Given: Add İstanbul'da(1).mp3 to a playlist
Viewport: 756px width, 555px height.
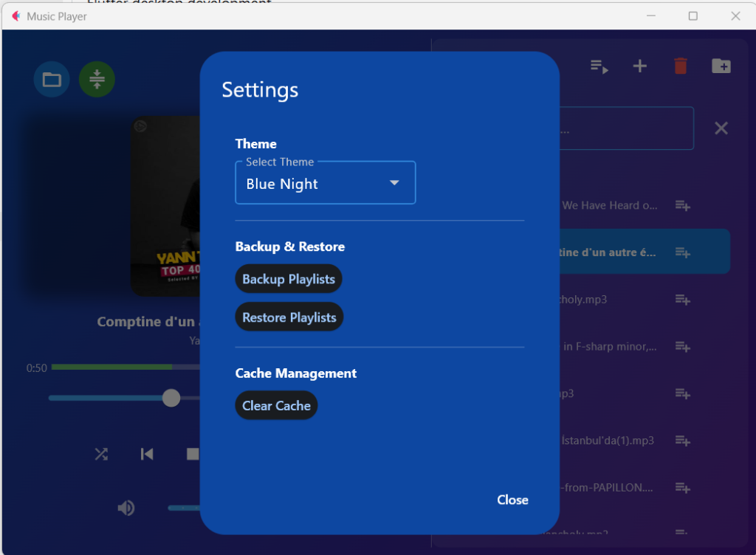Looking at the screenshot, I should pyautogui.click(x=682, y=441).
